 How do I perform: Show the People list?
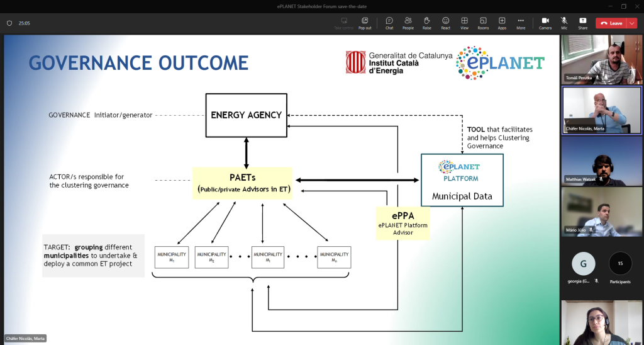(x=408, y=23)
